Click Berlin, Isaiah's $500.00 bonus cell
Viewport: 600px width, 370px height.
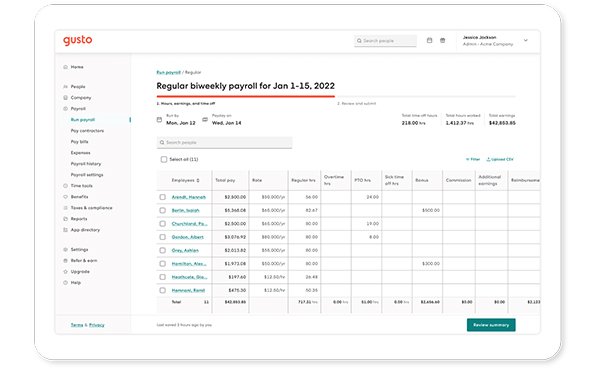pyautogui.click(x=427, y=210)
